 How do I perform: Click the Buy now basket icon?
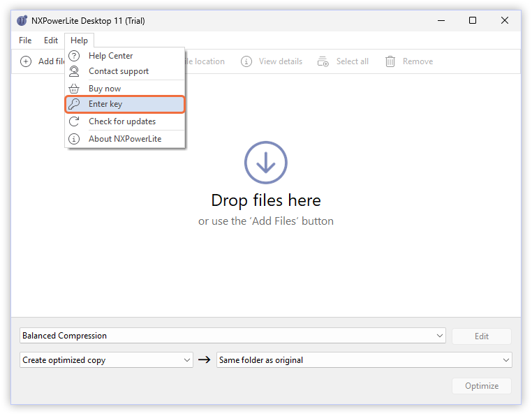click(74, 89)
